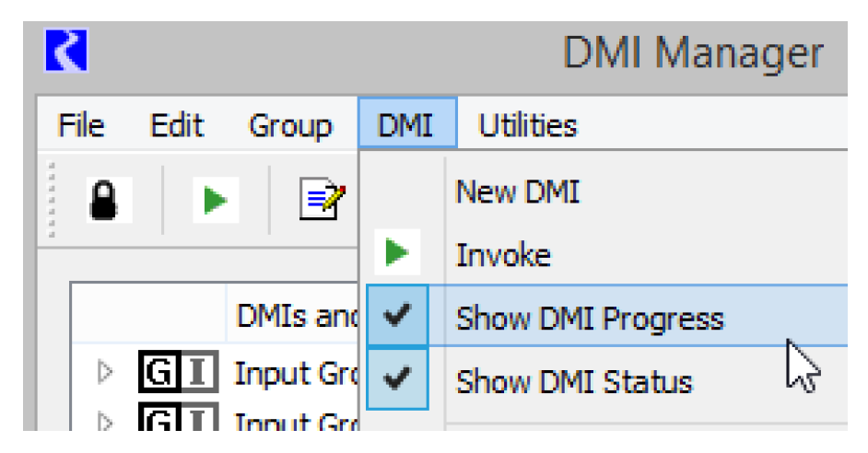Open the File menu
Image resolution: width=868 pixels, height=453 pixels.
(x=81, y=125)
